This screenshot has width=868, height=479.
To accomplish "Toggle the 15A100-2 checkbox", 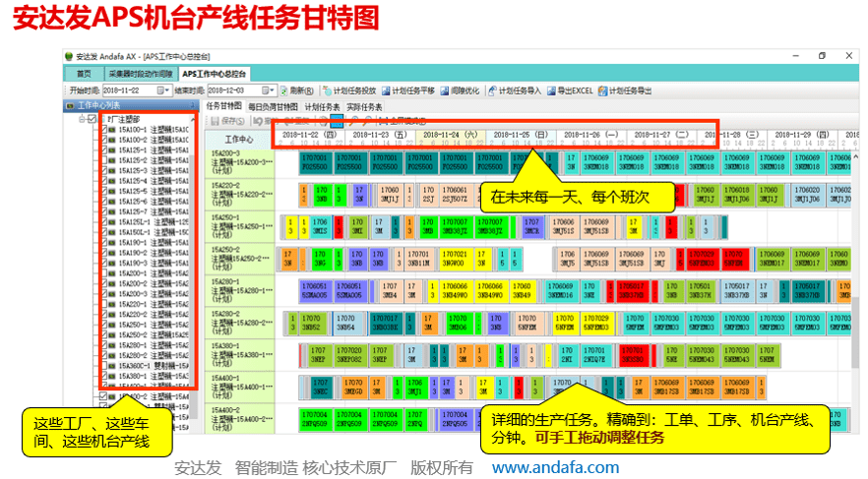I will tap(103, 140).
